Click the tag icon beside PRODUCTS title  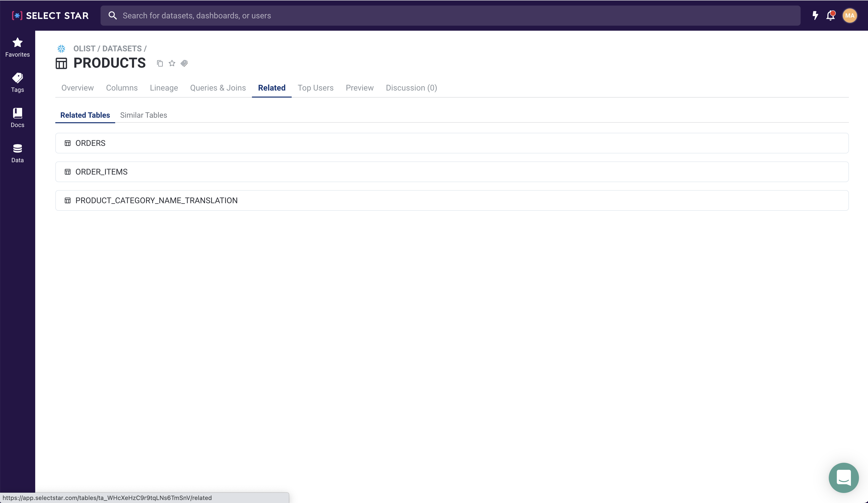(184, 63)
